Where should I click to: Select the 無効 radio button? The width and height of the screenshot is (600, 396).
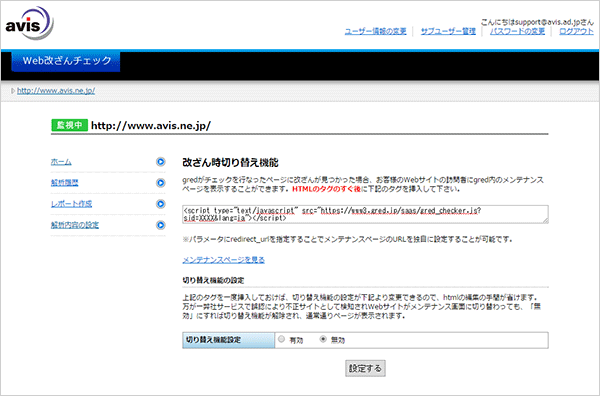pyautogui.click(x=323, y=339)
